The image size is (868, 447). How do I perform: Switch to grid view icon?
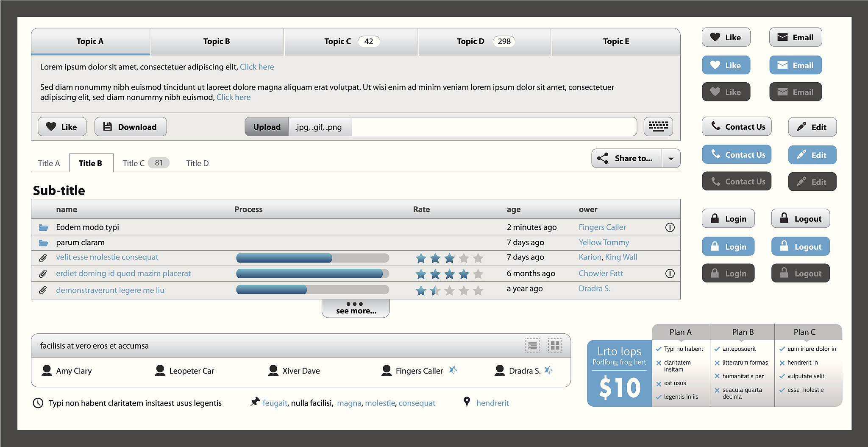click(555, 346)
